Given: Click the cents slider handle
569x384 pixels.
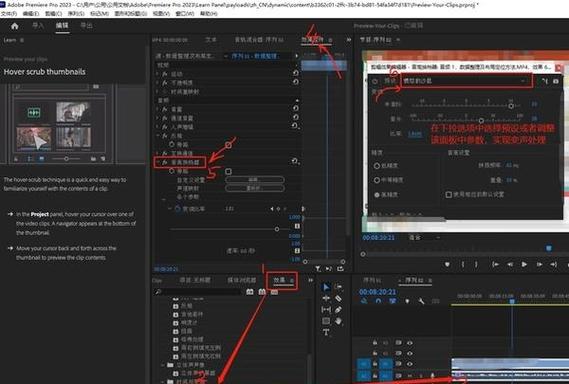Looking at the screenshot, I should click(481, 120).
